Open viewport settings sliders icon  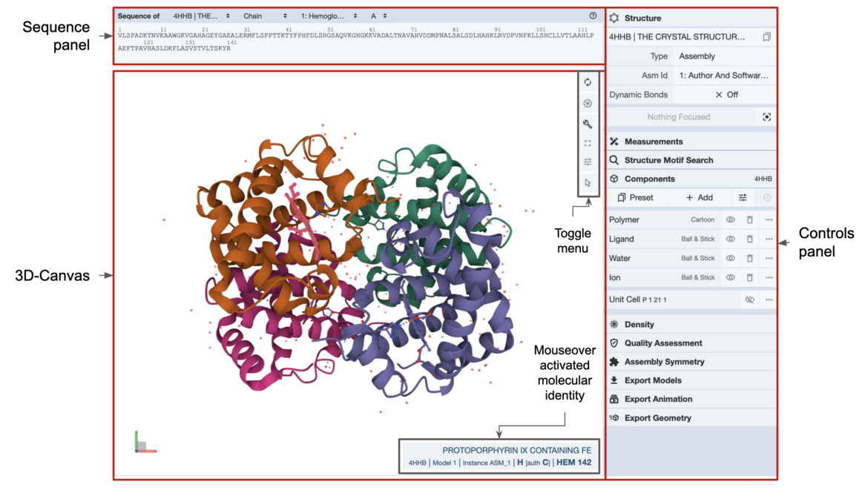(588, 162)
